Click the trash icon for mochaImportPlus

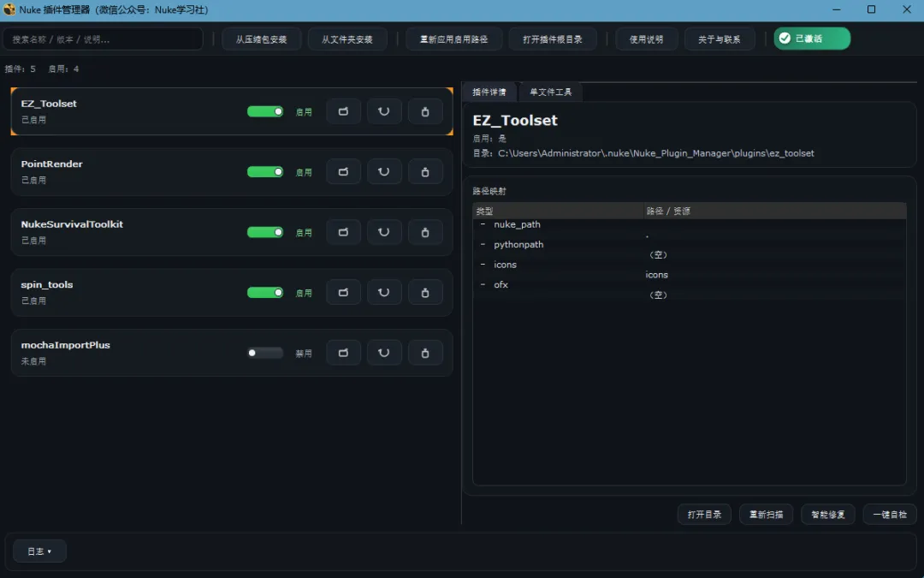tap(425, 353)
